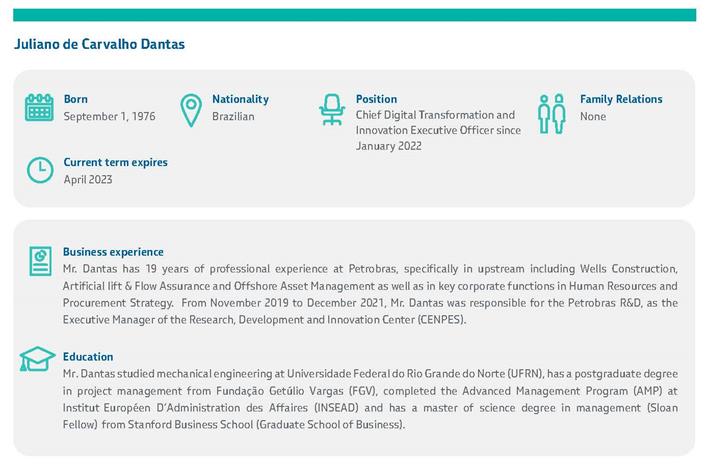Click the office chair Position icon
The width and height of the screenshot is (708, 466).
click(330, 108)
